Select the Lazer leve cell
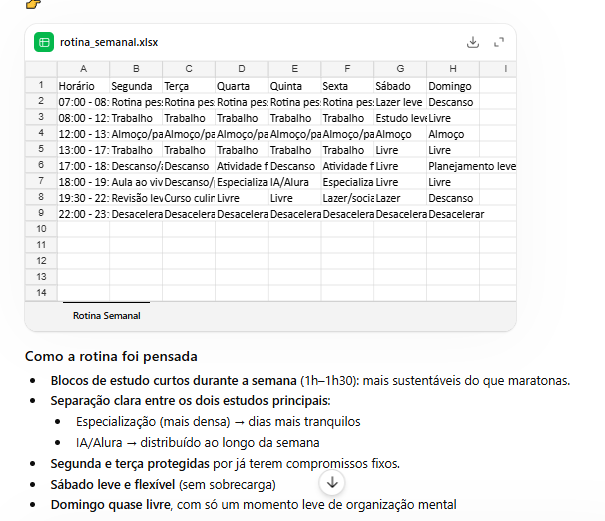The width and height of the screenshot is (605, 521). click(400, 102)
